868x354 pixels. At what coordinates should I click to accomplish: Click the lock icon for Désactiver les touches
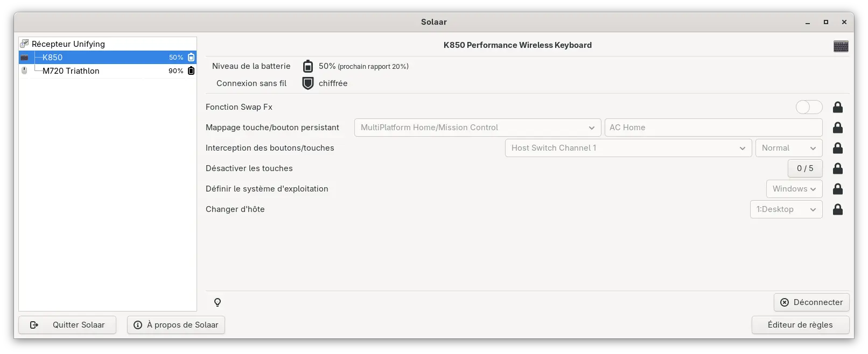(837, 168)
